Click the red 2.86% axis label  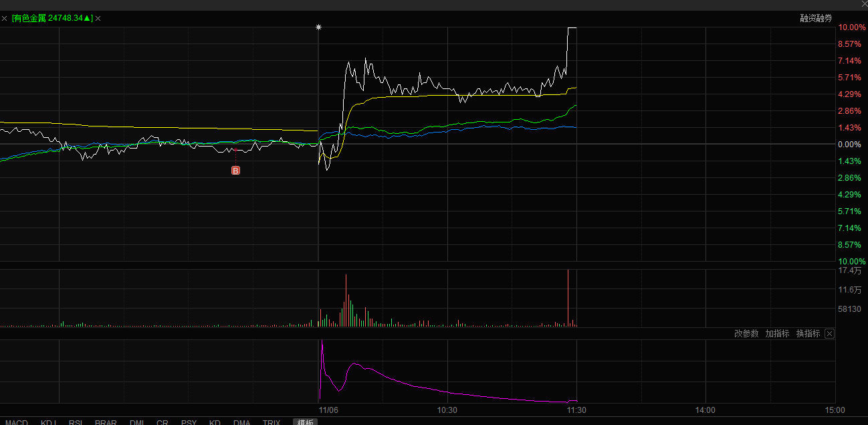click(x=850, y=111)
